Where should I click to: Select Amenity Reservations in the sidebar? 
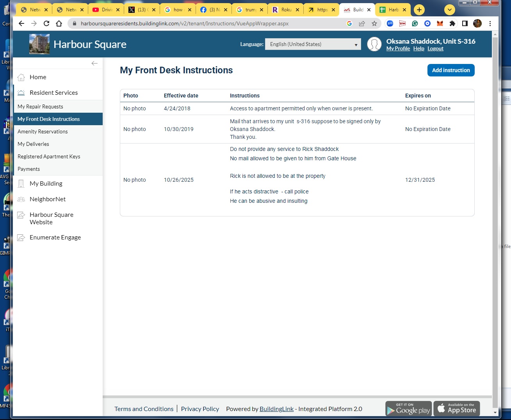[43, 132]
